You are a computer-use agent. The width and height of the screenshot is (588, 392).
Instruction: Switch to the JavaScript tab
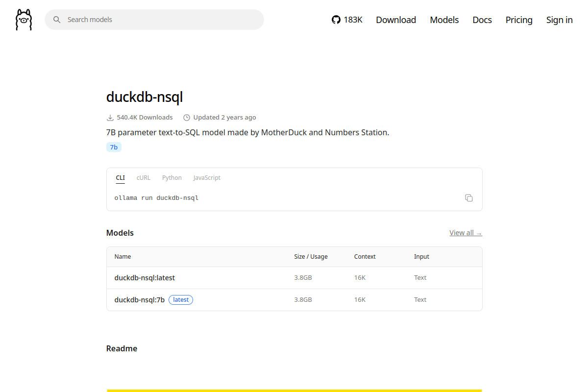pyautogui.click(x=207, y=178)
